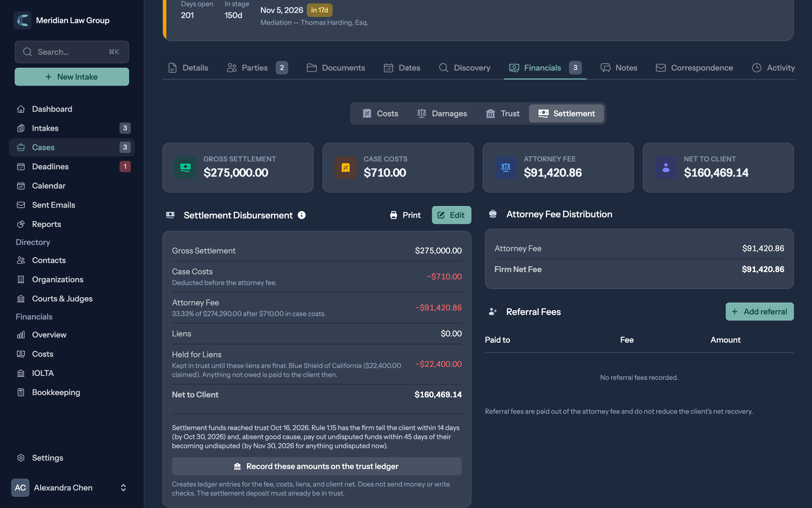Click the Deadlines calendar icon
This screenshot has height=508, width=812.
pyautogui.click(x=21, y=166)
